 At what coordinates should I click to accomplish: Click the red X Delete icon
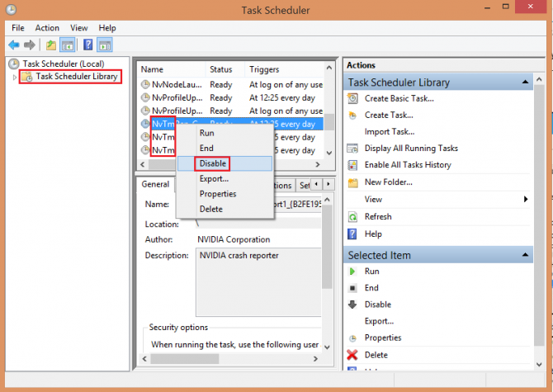[352, 355]
